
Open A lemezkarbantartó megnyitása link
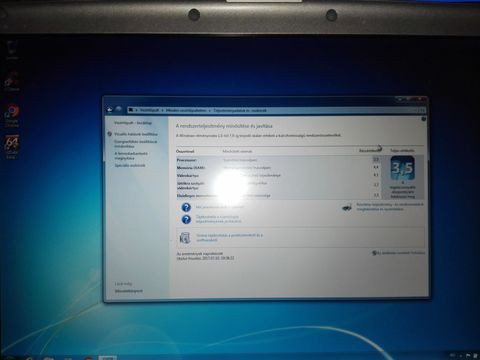tap(131, 156)
